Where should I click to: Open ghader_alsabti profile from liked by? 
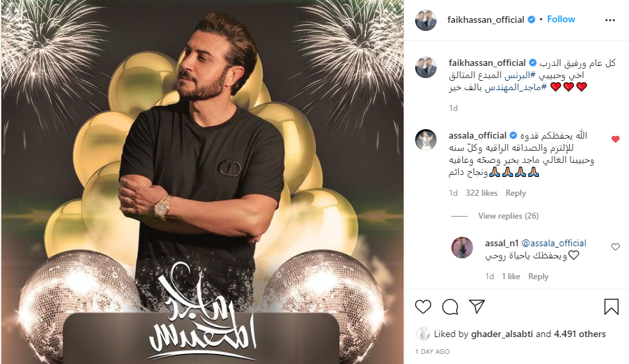point(502,334)
